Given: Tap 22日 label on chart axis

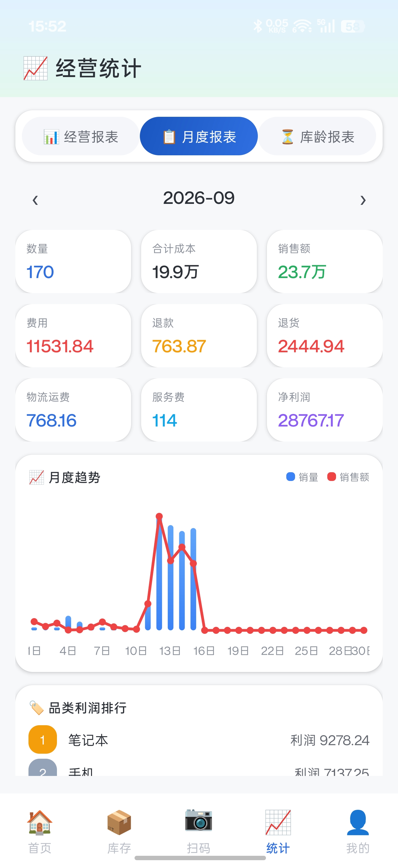Looking at the screenshot, I should tap(272, 651).
